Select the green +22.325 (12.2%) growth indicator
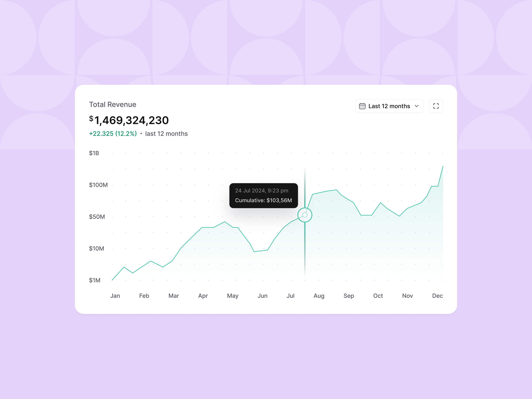Screen dimensions: 532x399 [x=113, y=133]
